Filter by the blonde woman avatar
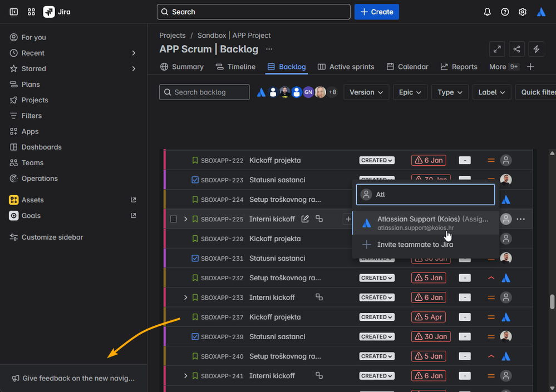 320,92
